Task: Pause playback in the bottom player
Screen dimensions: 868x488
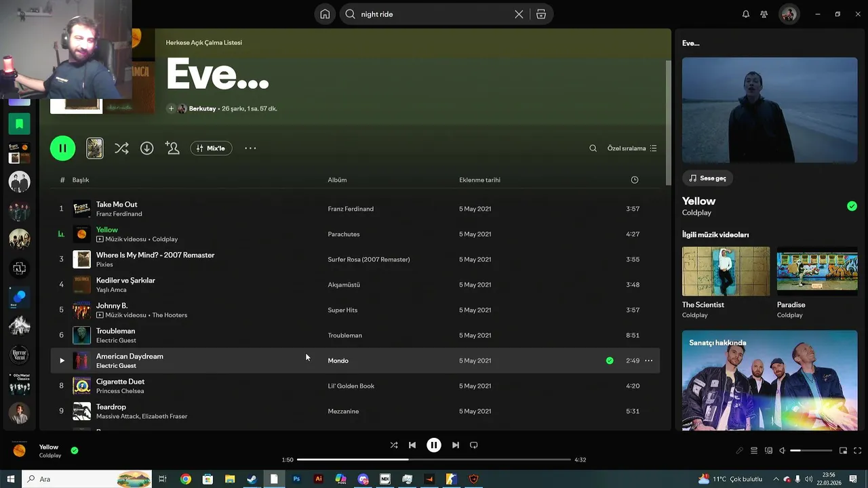Action: 434,445
